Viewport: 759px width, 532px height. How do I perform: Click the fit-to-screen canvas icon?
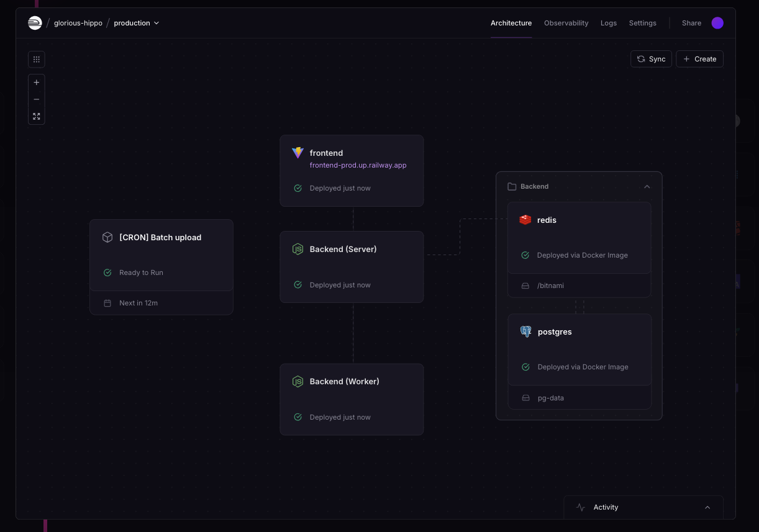pos(37,116)
